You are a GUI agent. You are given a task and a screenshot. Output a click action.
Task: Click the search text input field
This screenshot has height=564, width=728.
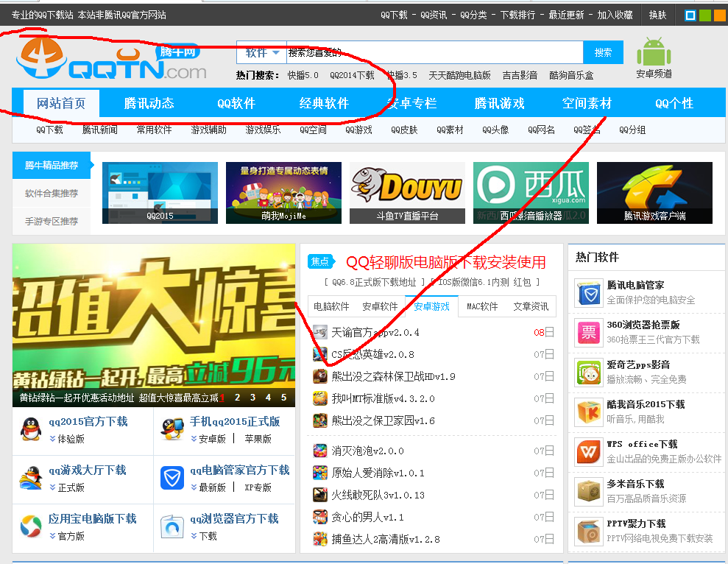coord(434,53)
